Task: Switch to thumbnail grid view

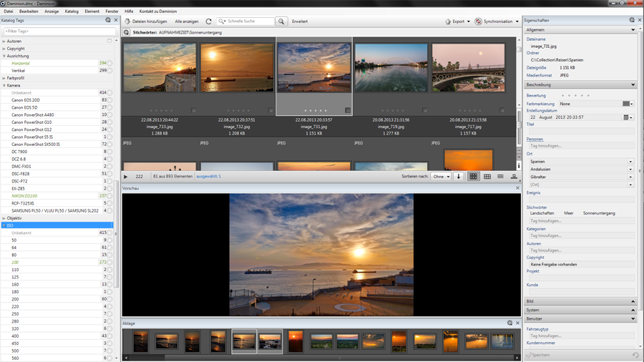Action: (473, 176)
